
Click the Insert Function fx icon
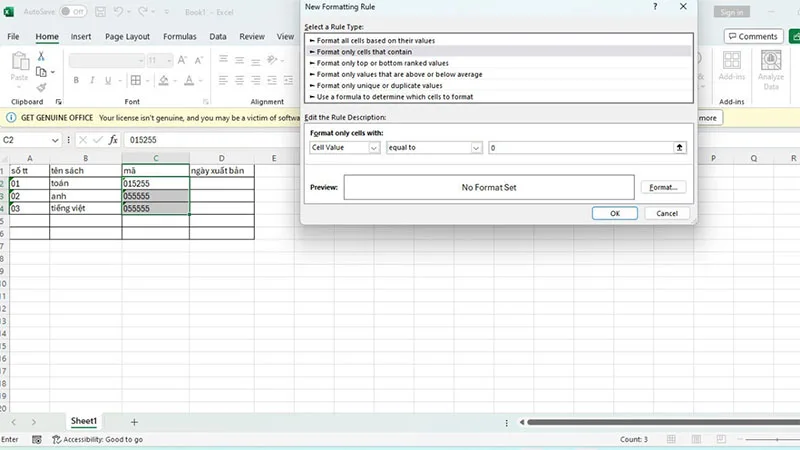coord(113,139)
